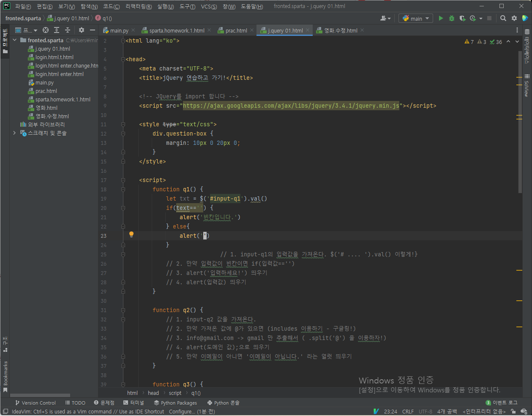
Task: Open the 코드 menu
Action: [x=111, y=6]
